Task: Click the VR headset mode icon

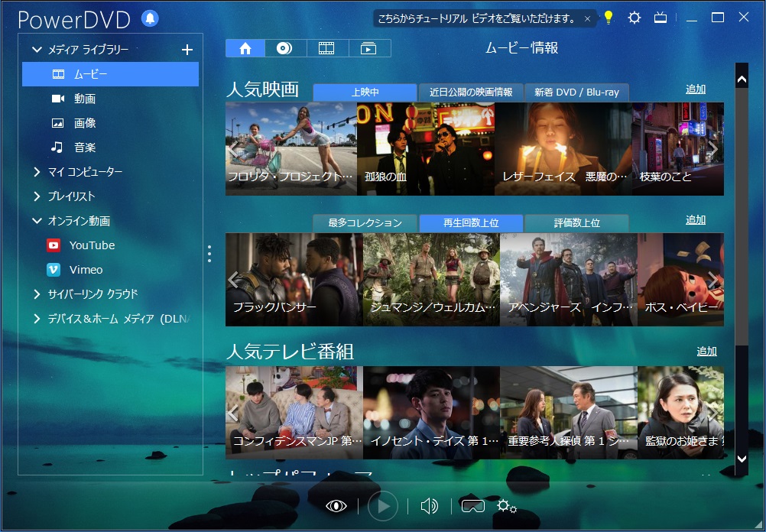Action: point(473,506)
